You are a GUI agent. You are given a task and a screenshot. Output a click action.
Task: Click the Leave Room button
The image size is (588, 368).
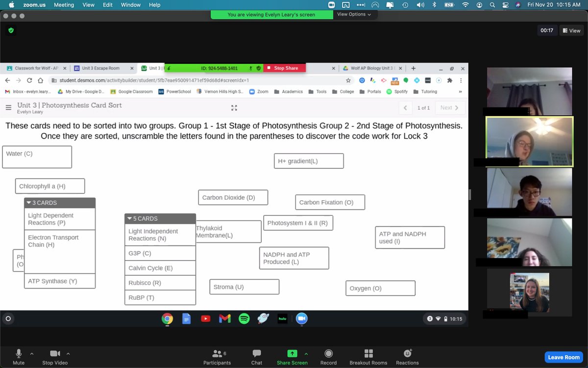(x=563, y=357)
